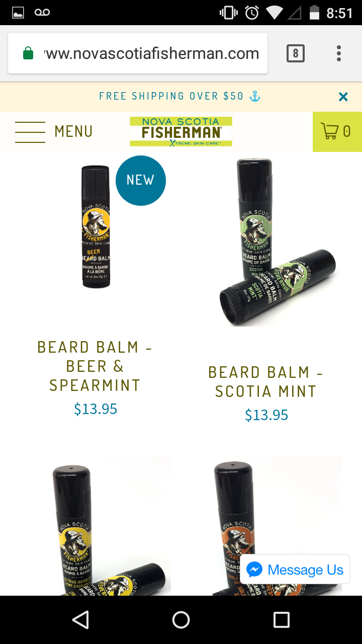
Task: Open the recent apps square button
Action: [282, 620]
